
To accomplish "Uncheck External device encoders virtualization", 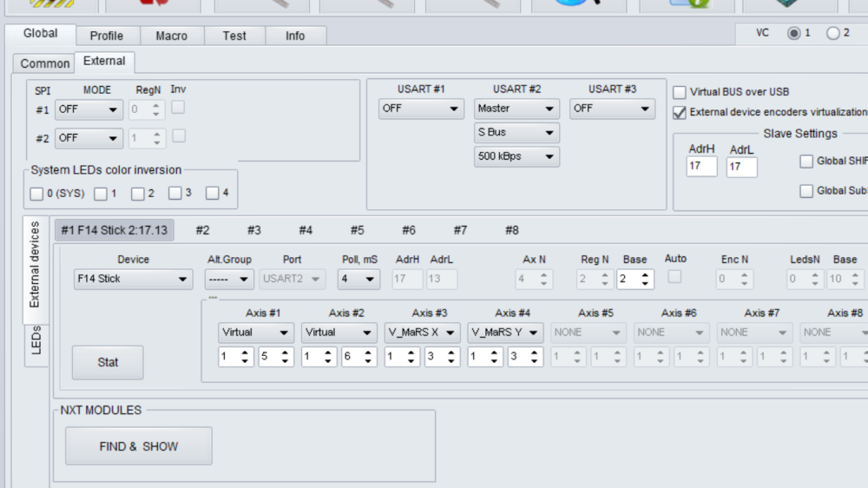I will 680,112.
